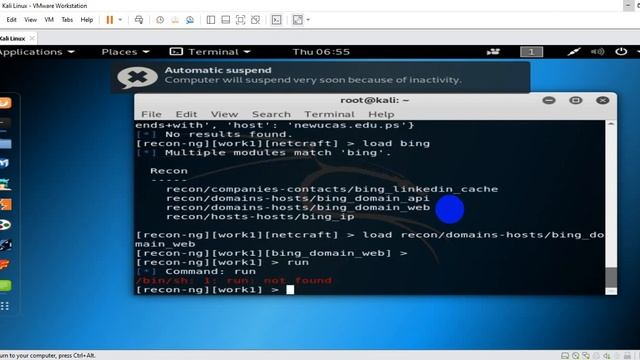
Task: Toggle the thumbnail bar icon
Action: tap(225, 20)
